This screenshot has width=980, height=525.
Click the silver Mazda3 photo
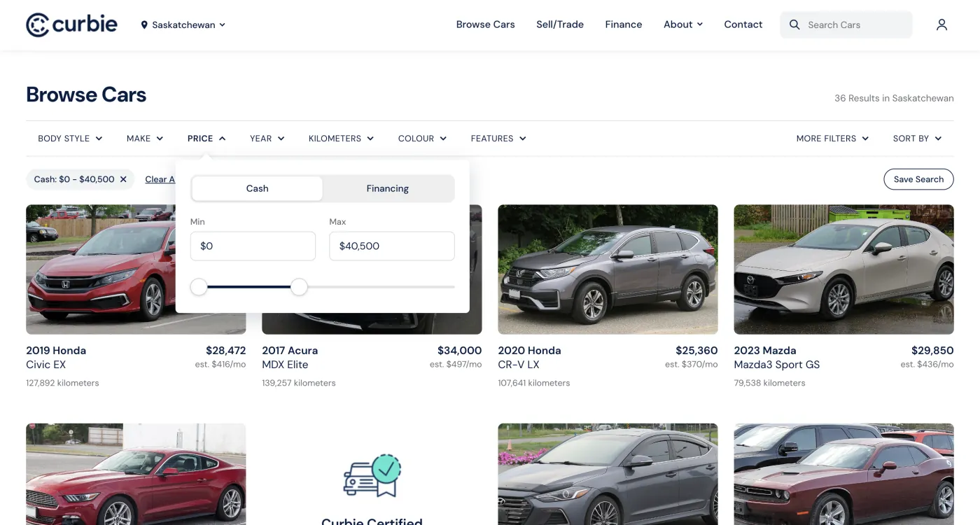tap(843, 269)
